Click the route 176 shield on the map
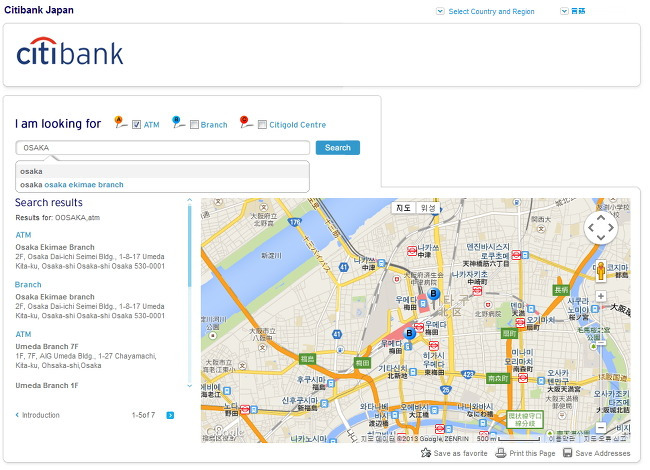Viewport: 650px width, 470px height. tap(295, 222)
